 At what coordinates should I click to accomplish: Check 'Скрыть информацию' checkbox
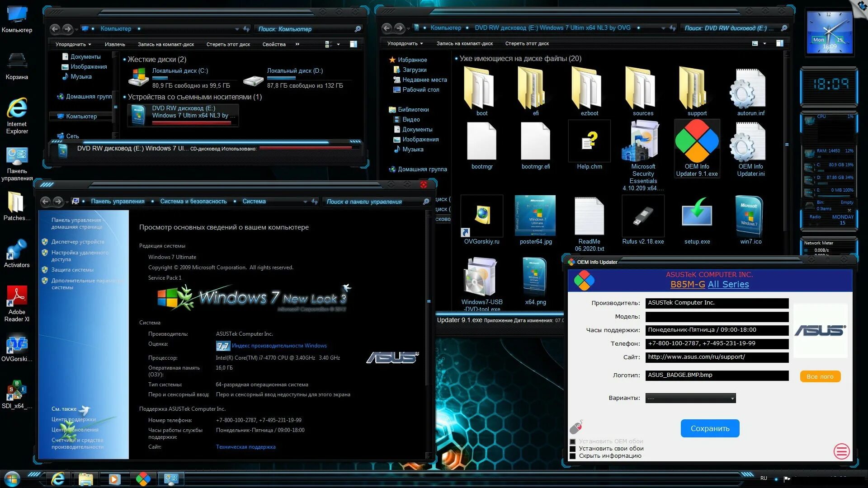pos(573,456)
